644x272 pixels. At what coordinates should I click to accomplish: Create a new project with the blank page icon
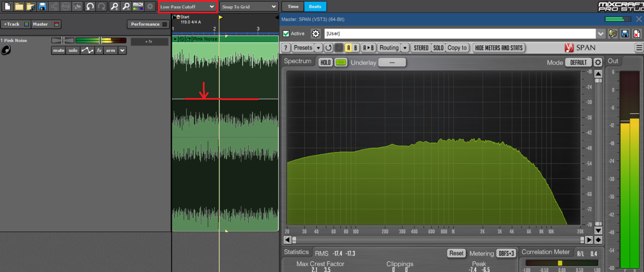click(7, 6)
